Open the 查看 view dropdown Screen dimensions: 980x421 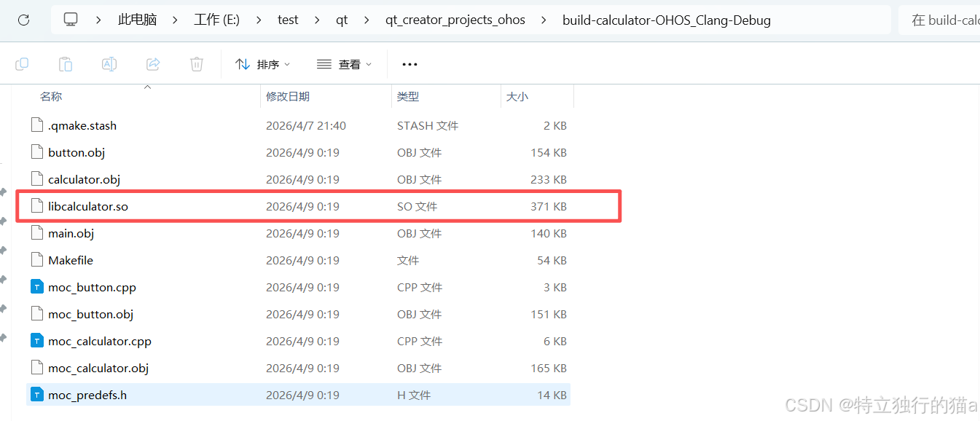pyautogui.click(x=344, y=64)
